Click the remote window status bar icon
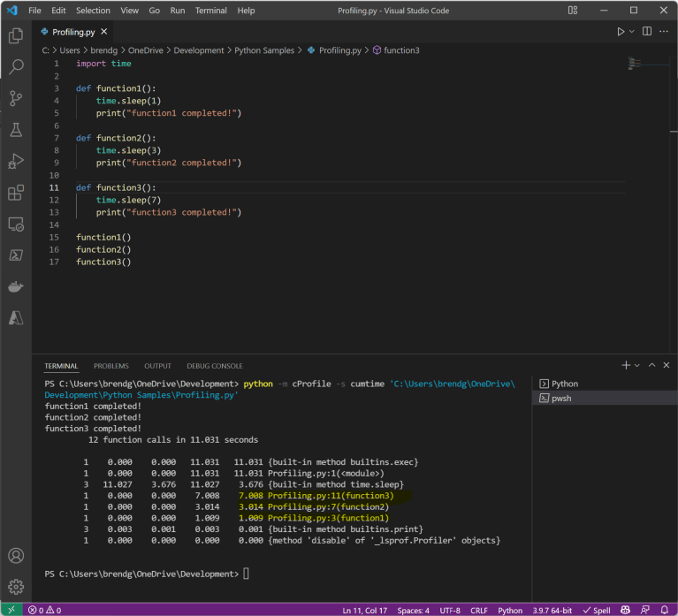The image size is (678, 616). tap(11, 610)
